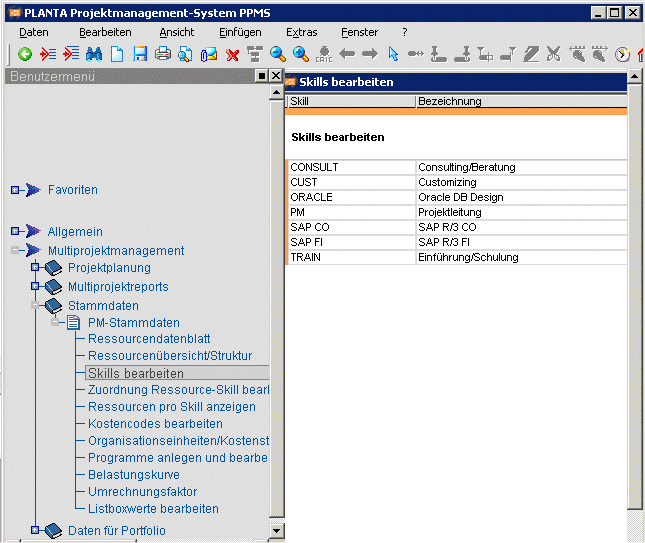645x543 pixels.
Task: Click the blank new document icon
Action: pos(117,54)
